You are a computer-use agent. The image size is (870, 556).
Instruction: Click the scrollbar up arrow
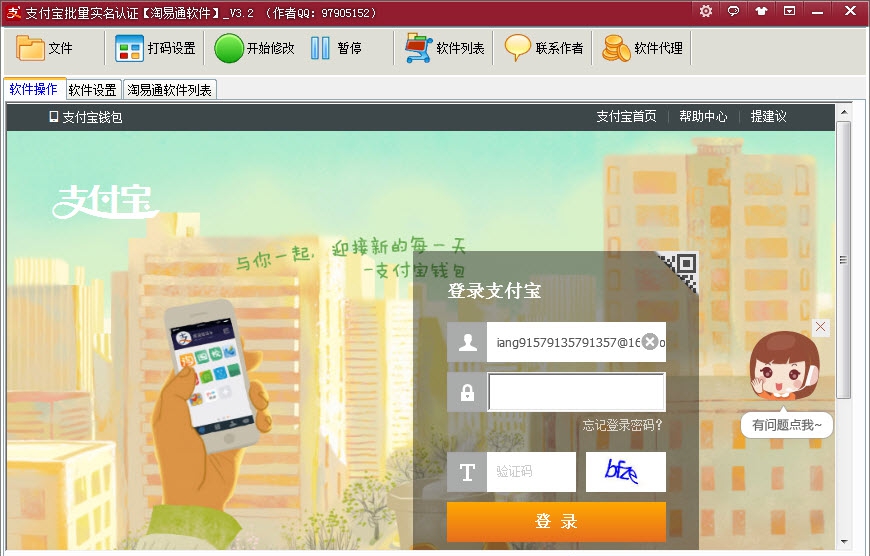(844, 112)
